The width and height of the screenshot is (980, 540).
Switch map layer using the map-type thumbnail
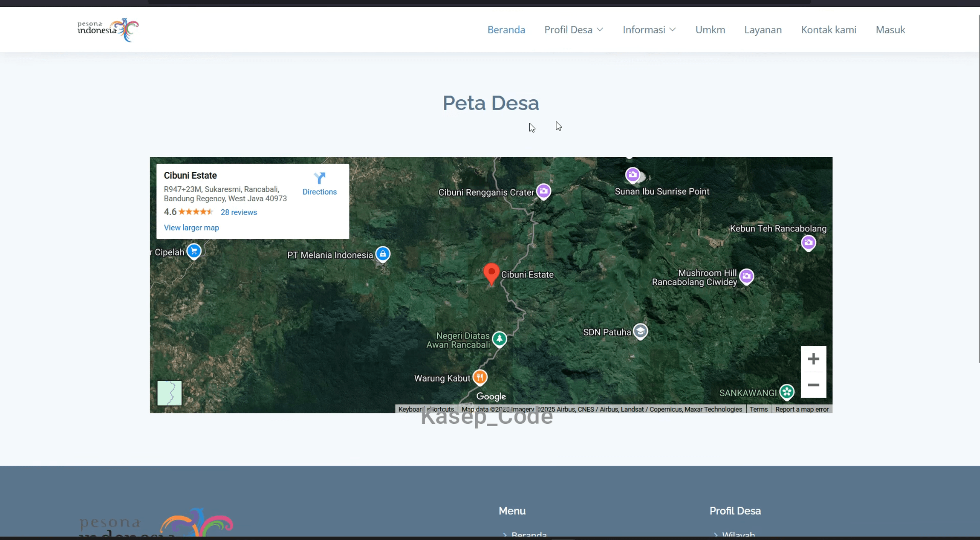click(169, 393)
